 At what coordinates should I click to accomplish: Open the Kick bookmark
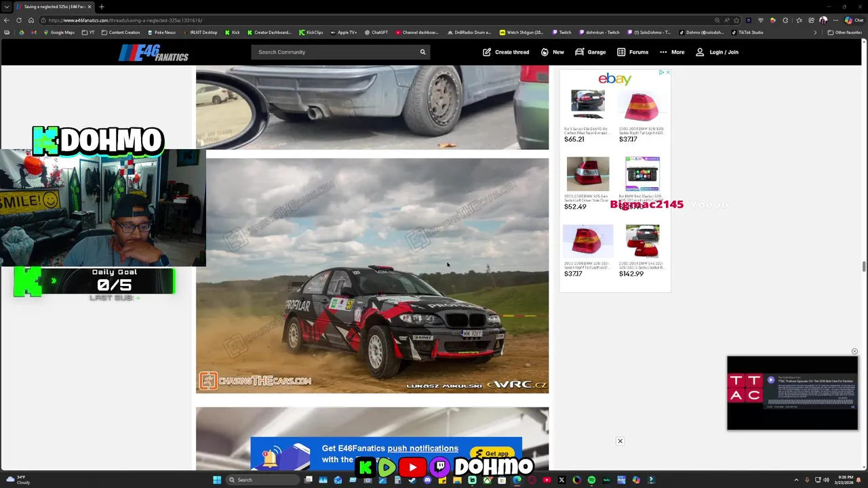[233, 33]
